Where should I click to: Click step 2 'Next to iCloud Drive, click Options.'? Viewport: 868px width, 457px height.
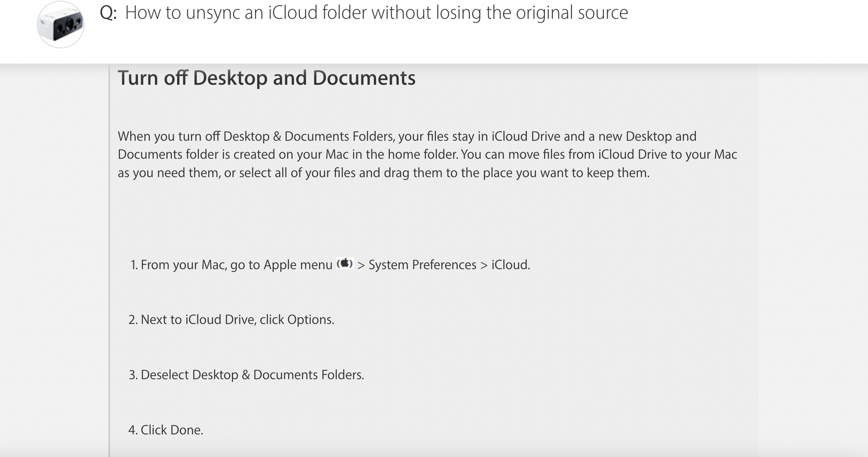[231, 320]
